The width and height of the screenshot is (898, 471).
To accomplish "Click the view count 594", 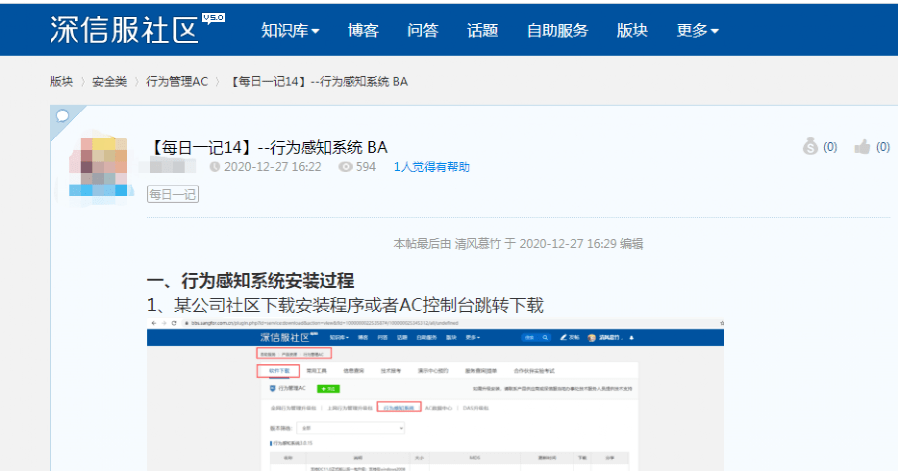I will pyautogui.click(x=366, y=167).
